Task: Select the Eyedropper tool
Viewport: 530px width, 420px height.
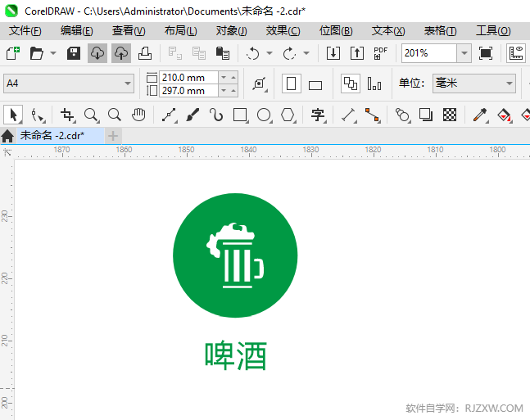Action: click(x=480, y=115)
